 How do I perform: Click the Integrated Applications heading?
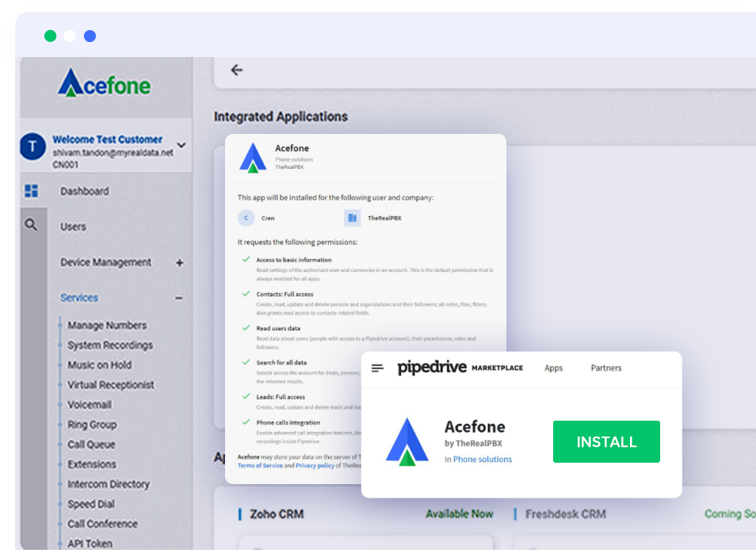(281, 116)
